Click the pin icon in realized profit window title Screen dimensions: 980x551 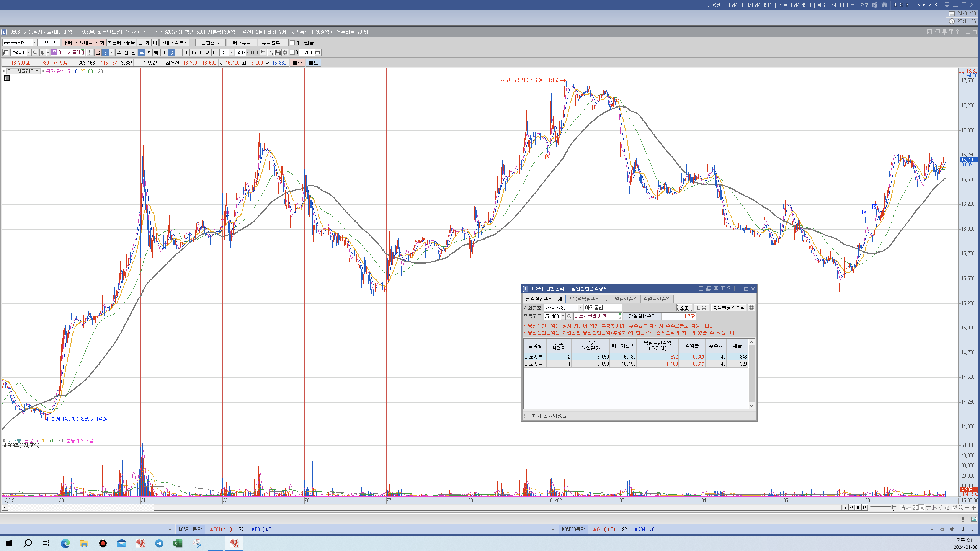coord(716,289)
